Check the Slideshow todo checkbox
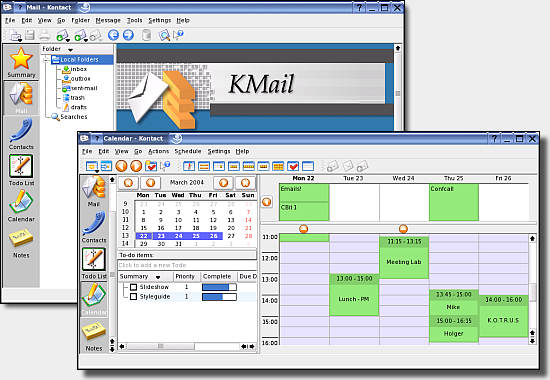The width and height of the screenshot is (550, 380). click(x=133, y=287)
